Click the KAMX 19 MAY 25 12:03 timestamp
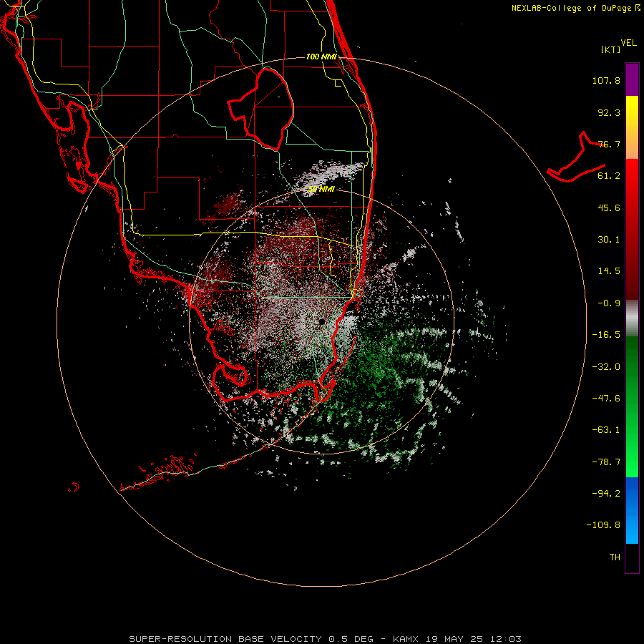Screen dimensions: 644x644 [x=457, y=639]
